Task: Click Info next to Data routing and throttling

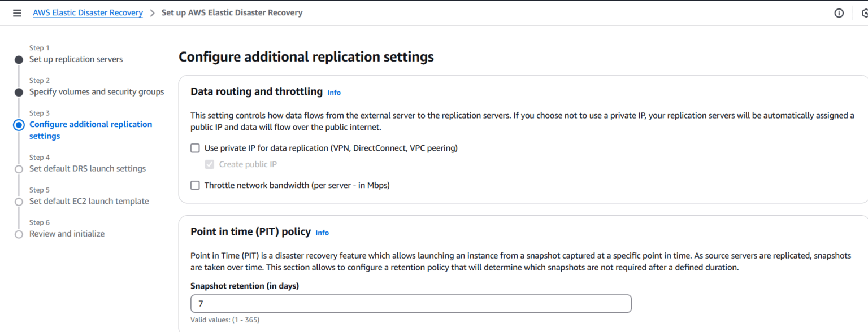Action: point(334,92)
